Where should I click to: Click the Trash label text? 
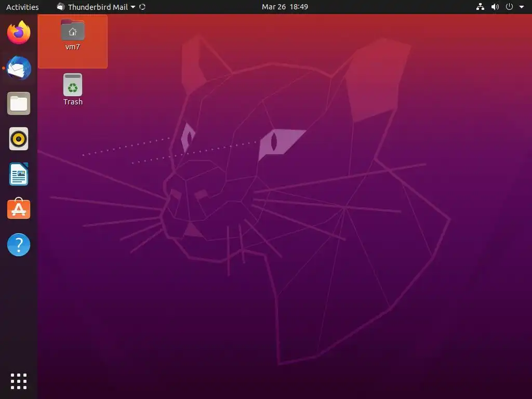(x=73, y=102)
